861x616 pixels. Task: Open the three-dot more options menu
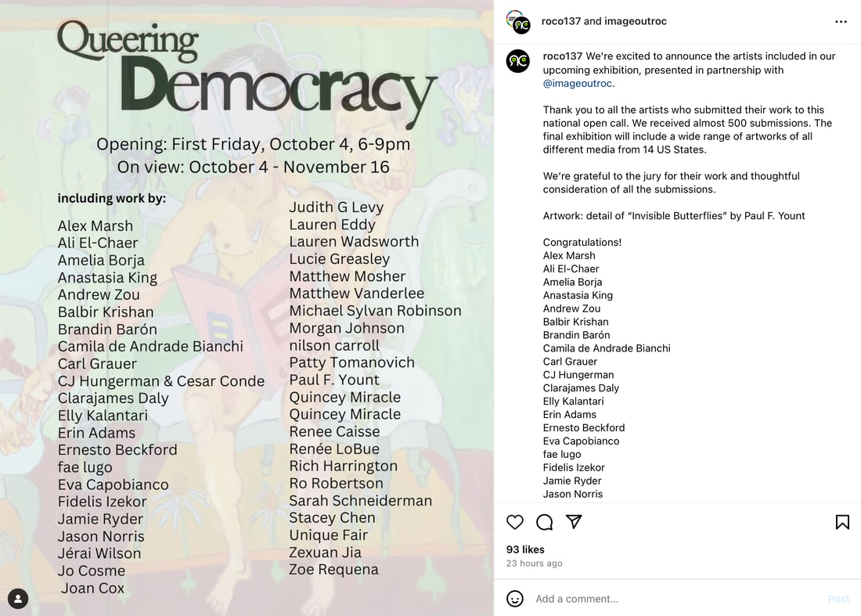[x=841, y=21]
